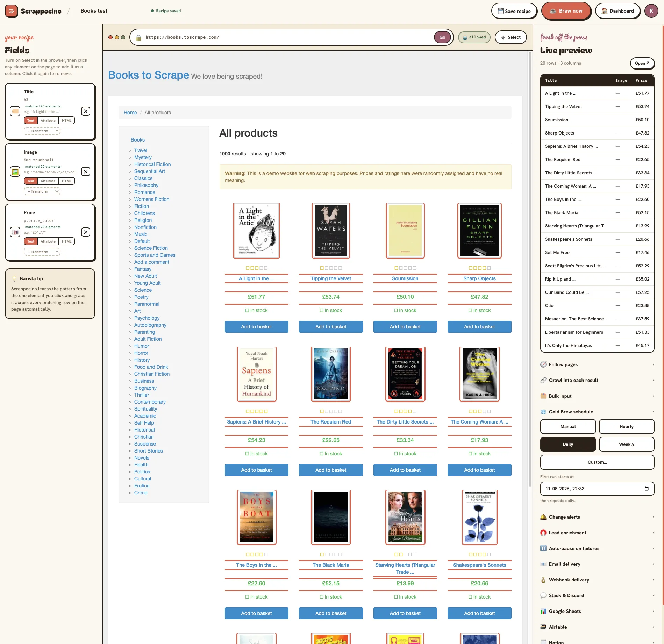Click the Image field picture icon
The image size is (664, 644).
pyautogui.click(x=15, y=172)
